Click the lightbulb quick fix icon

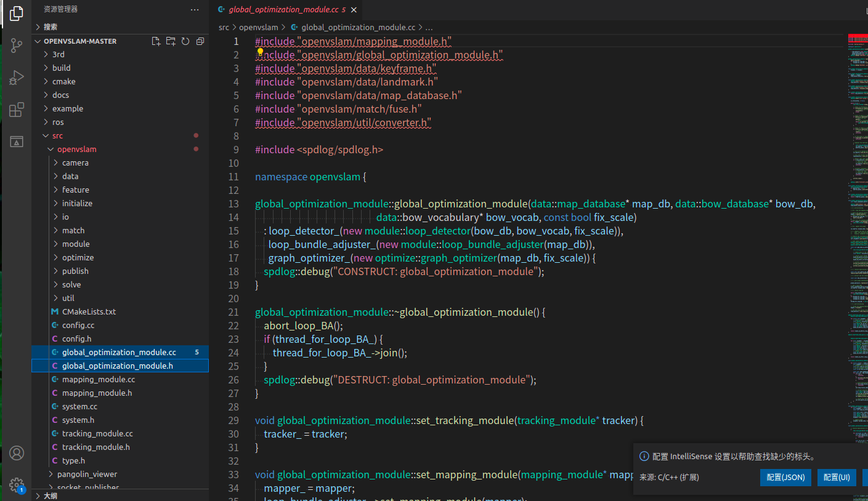260,52
